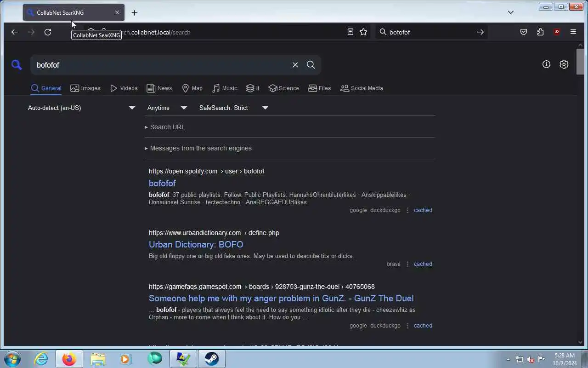The height and width of the screenshot is (368, 588).
Task: Open GunZ result options dots menu
Action: coord(407,326)
